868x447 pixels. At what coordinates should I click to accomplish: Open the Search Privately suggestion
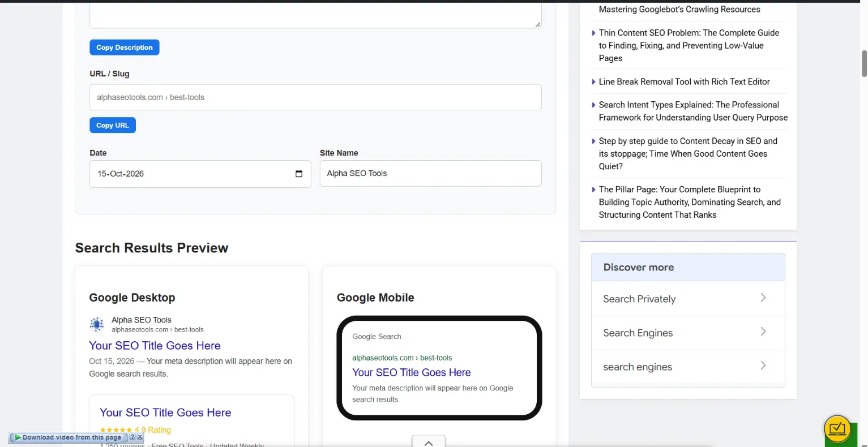coord(688,299)
